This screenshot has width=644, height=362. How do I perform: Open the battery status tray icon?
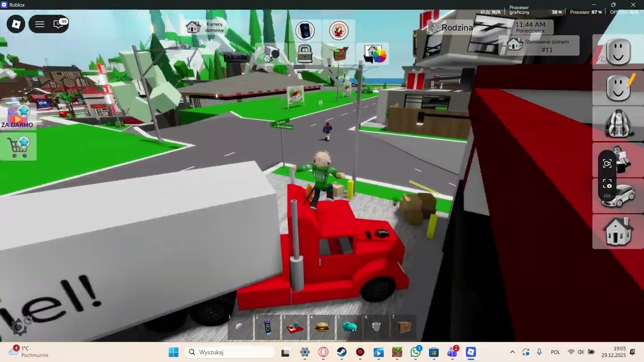591,352
